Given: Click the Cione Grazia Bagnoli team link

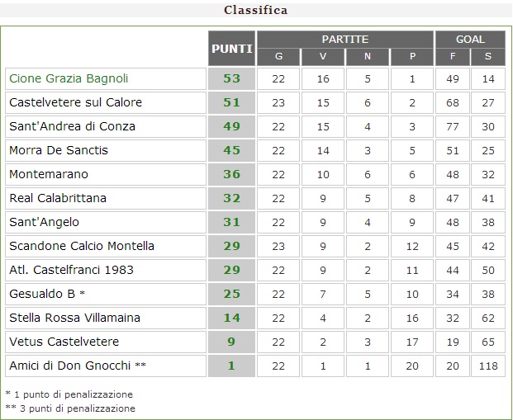Looking at the screenshot, I should (x=69, y=79).
